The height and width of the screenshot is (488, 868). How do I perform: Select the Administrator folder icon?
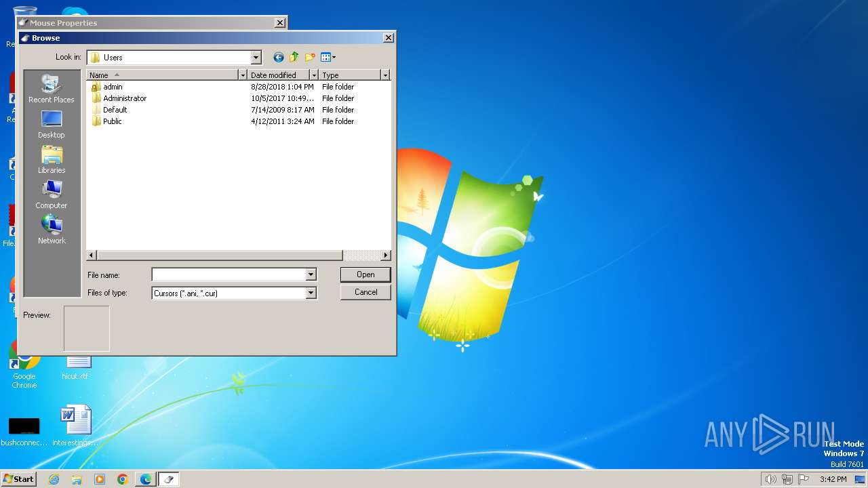(x=96, y=98)
